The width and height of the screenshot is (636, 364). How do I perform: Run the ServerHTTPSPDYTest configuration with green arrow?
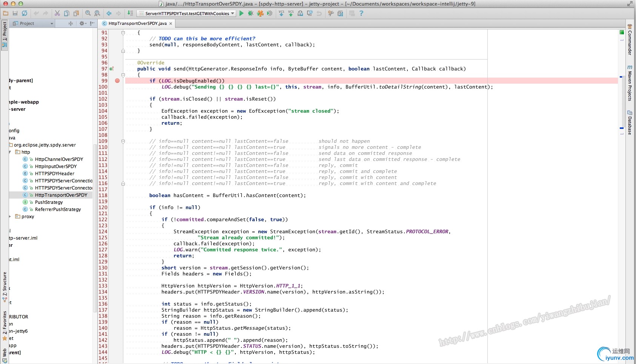241,13
